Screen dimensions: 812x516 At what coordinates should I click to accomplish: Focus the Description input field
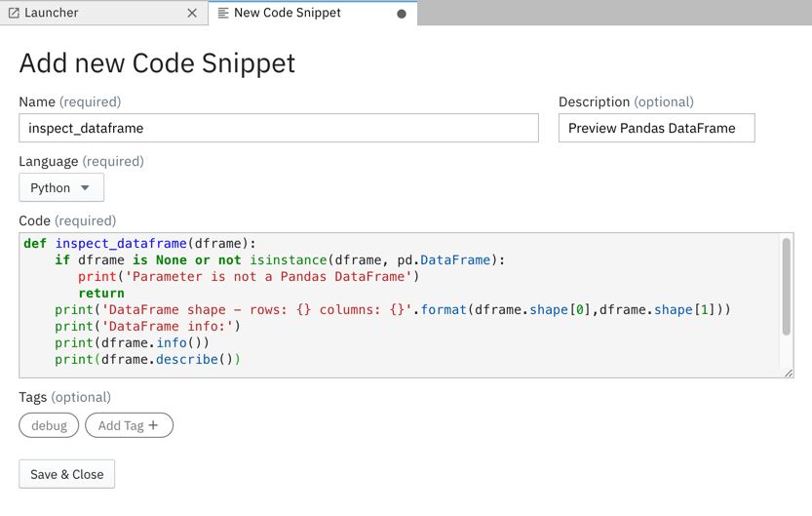coord(657,128)
